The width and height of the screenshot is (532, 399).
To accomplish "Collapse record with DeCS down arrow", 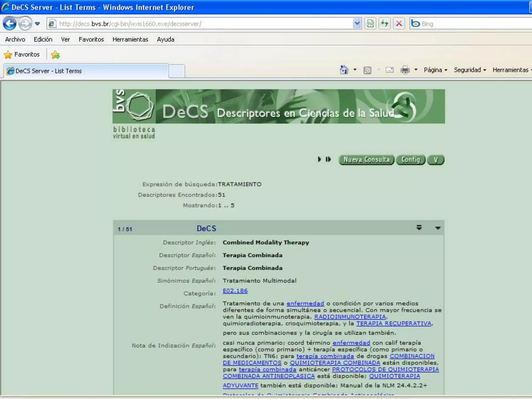I will [438, 228].
